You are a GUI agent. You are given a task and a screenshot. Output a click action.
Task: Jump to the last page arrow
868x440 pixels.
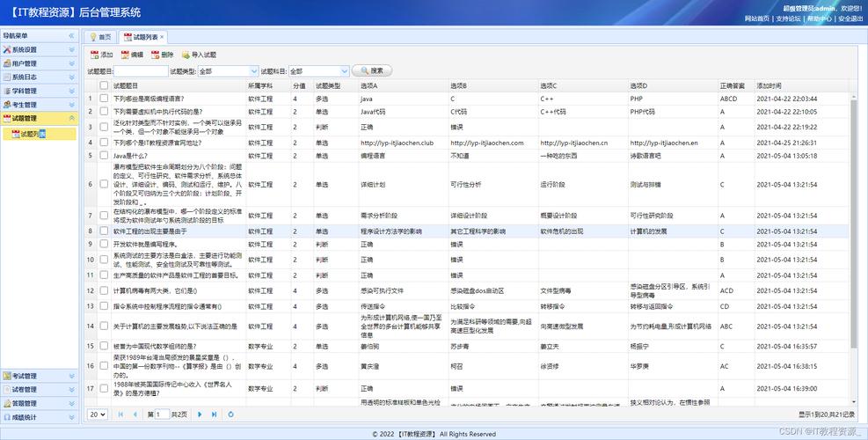tap(214, 414)
